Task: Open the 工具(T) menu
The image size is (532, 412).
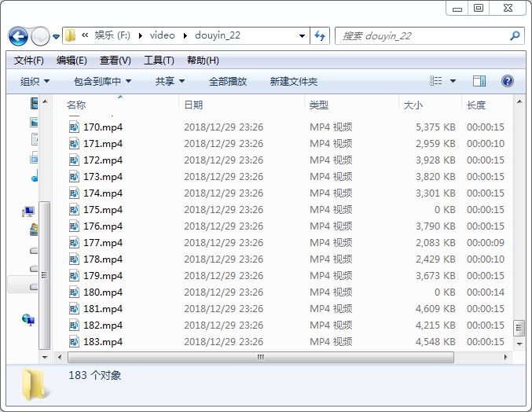Action: [159, 61]
